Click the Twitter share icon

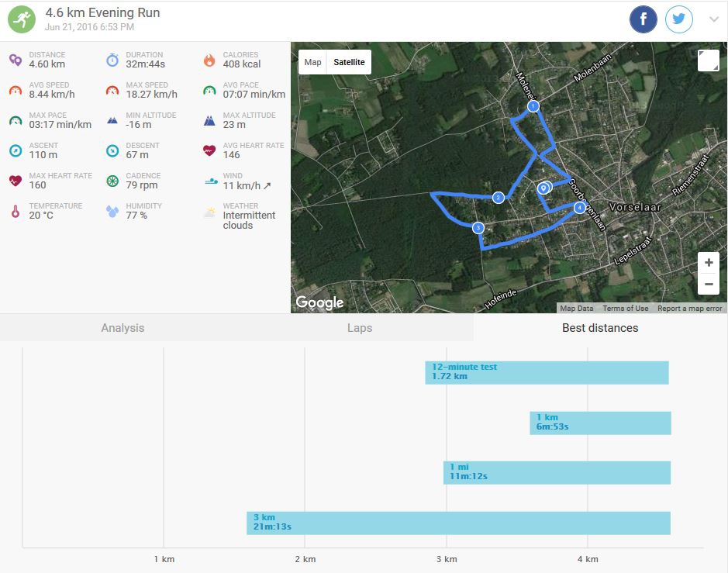click(679, 19)
